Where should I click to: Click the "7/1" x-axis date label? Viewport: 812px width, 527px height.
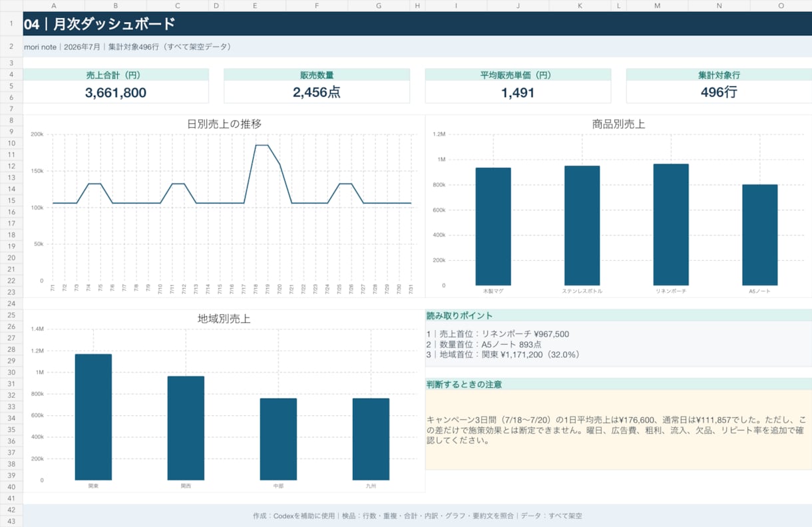pos(53,288)
